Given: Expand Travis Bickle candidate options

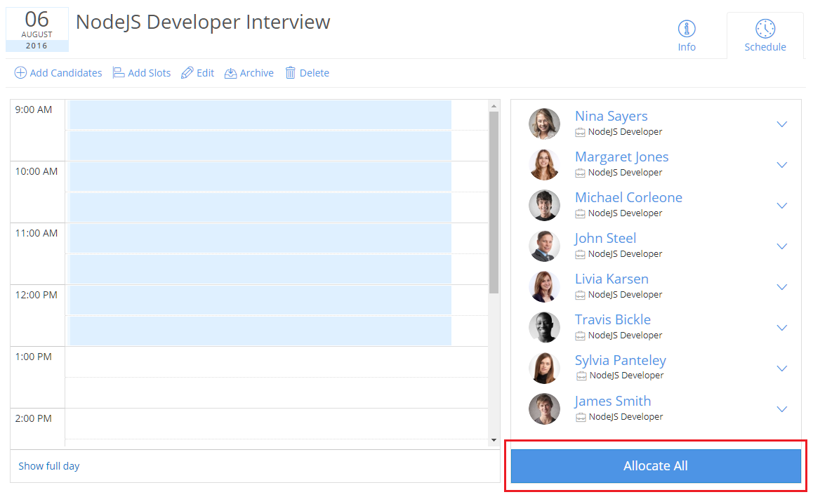Looking at the screenshot, I should 782,328.
